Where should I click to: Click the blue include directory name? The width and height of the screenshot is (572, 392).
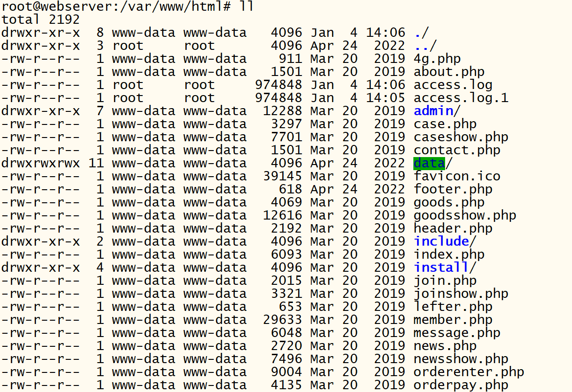441,241
